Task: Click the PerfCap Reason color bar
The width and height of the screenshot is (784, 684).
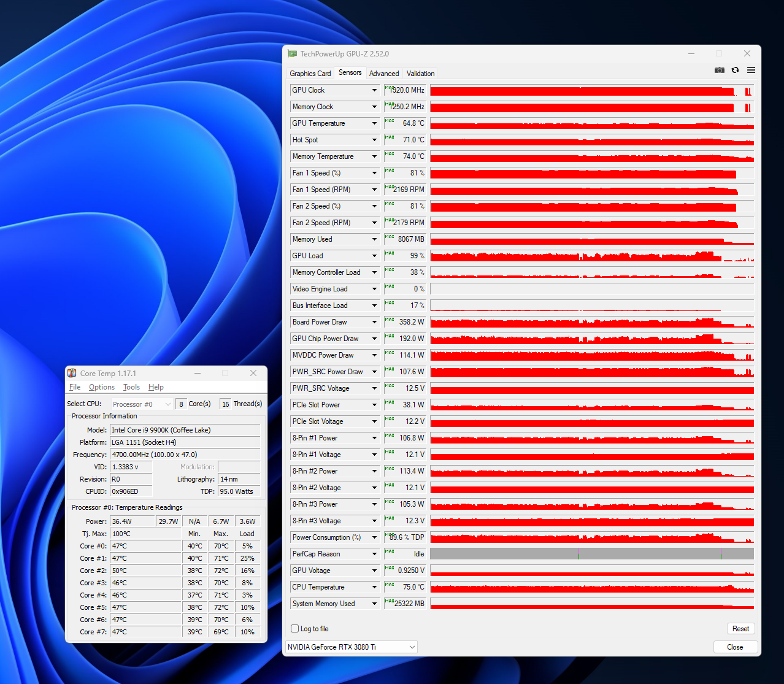Action: [x=592, y=554]
